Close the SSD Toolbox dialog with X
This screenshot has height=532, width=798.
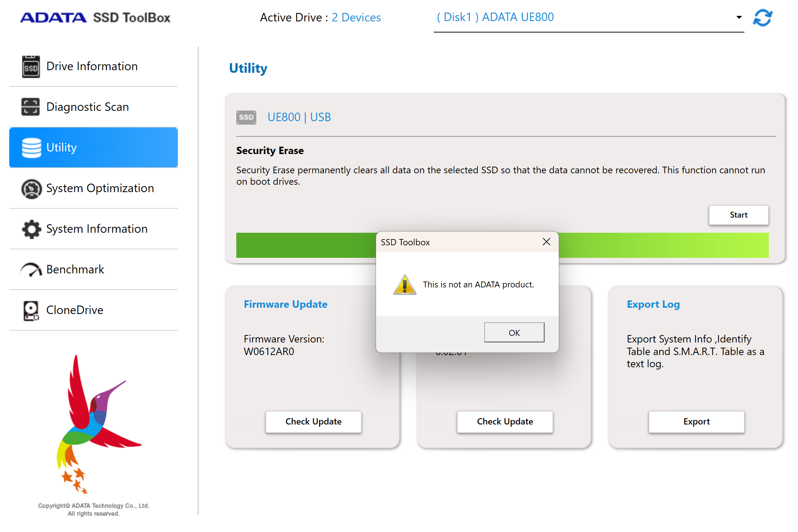point(546,242)
